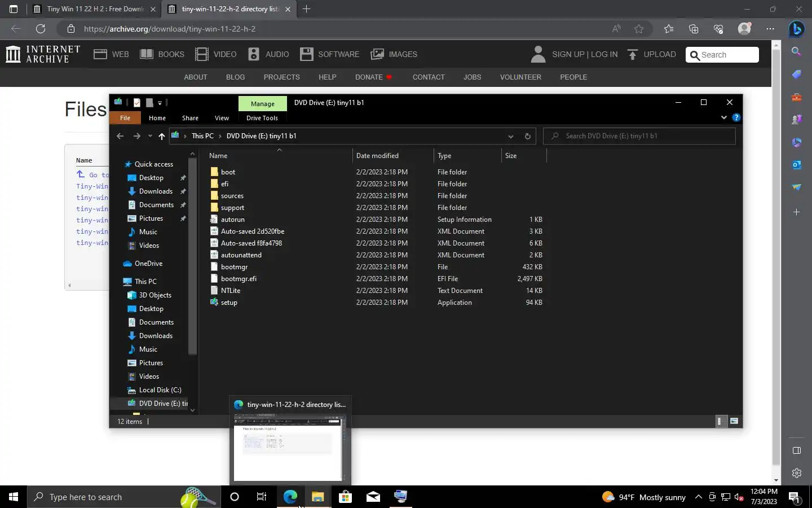
Task: Go back in File Explorer
Action: click(x=120, y=136)
